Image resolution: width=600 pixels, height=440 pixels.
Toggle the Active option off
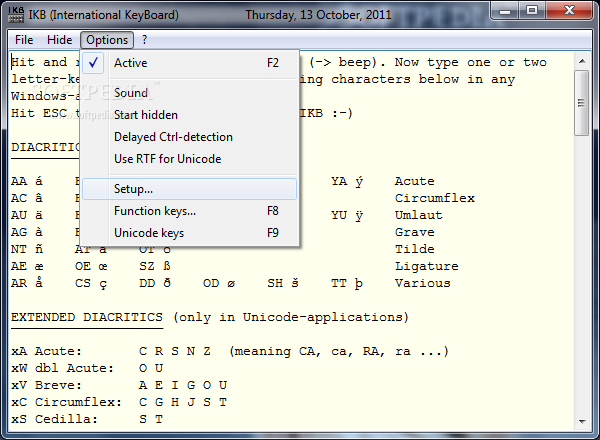(x=190, y=63)
